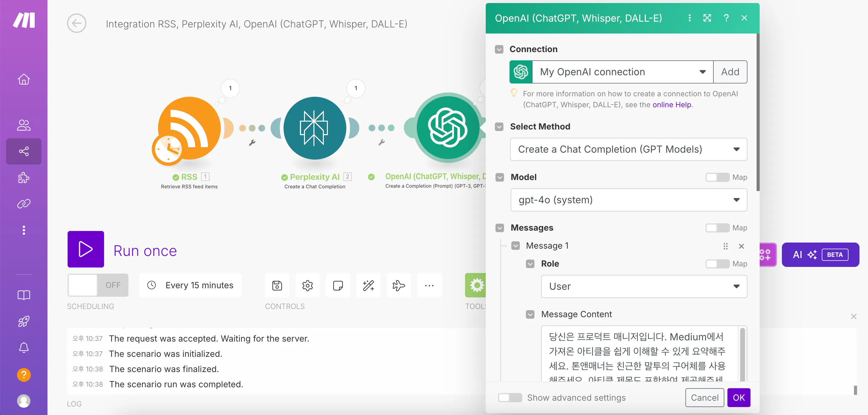Open What's new via the rocket icon
868x415 pixels.
point(24,321)
